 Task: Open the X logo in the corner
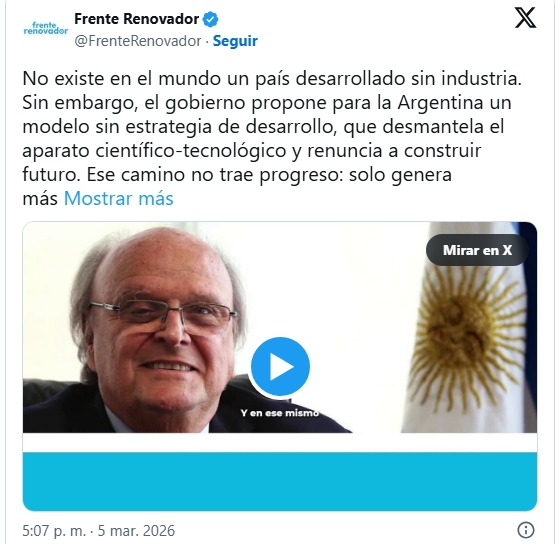coord(525,18)
